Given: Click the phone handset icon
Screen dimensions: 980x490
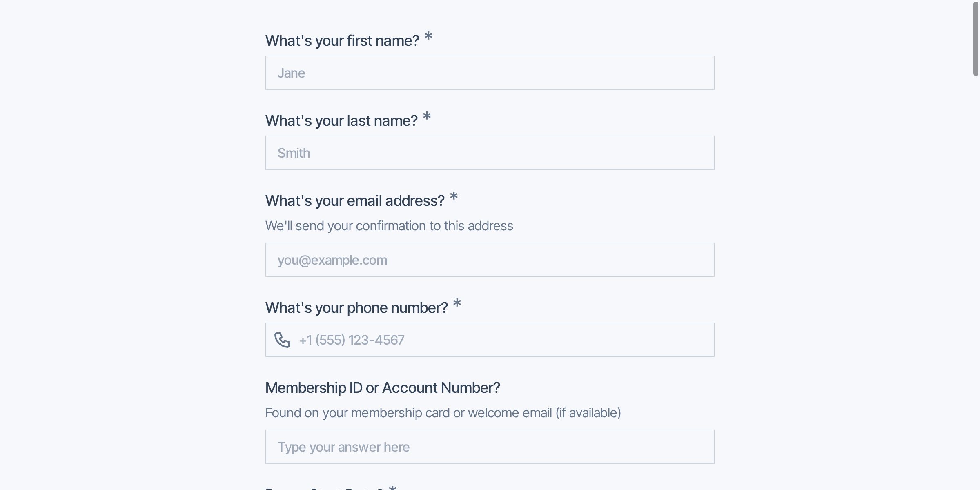Looking at the screenshot, I should coord(282,340).
